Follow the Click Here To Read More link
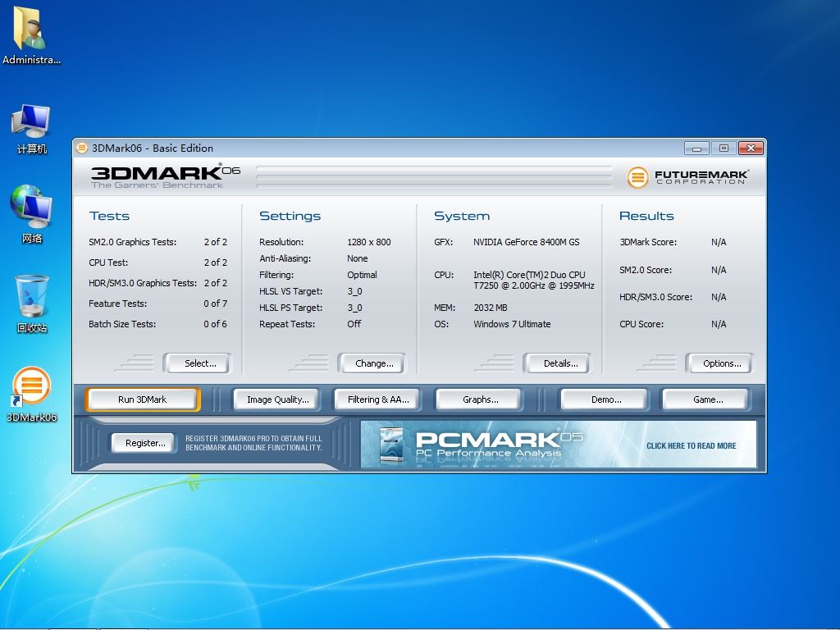The height and width of the screenshot is (630, 840). click(691, 445)
